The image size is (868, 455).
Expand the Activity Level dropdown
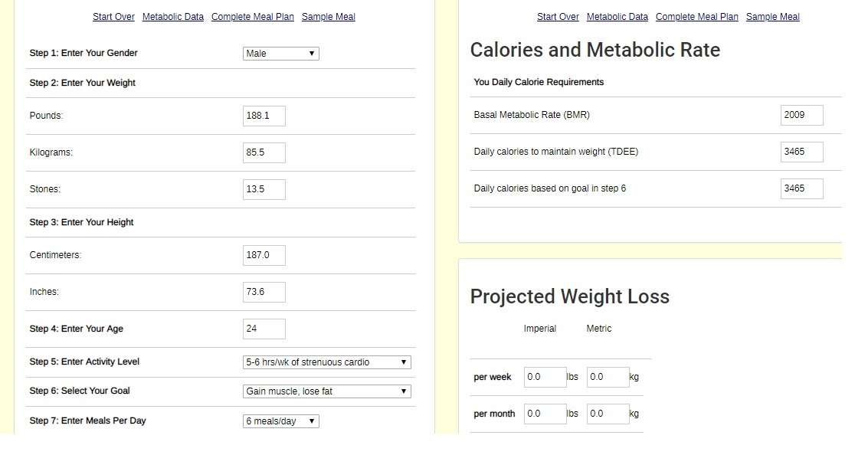[326, 362]
